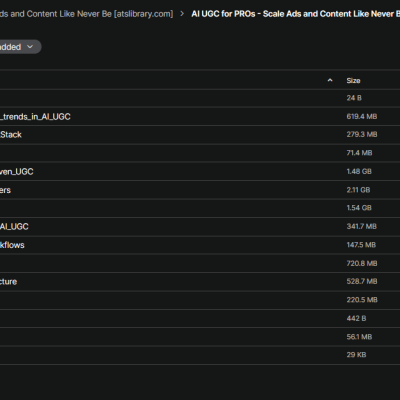Image resolution: width=400 pixels, height=400 pixels.
Task: Open the folder ending 'ers'
Action: pos(5,190)
